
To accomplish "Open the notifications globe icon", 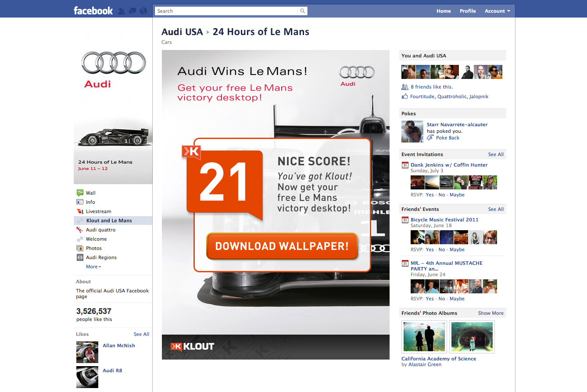I will click(143, 11).
